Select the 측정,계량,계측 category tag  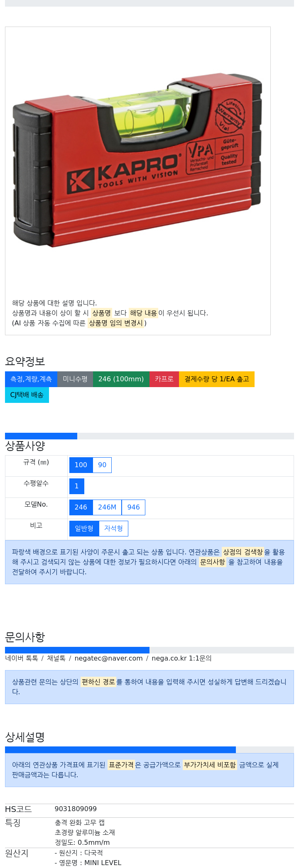[31, 379]
